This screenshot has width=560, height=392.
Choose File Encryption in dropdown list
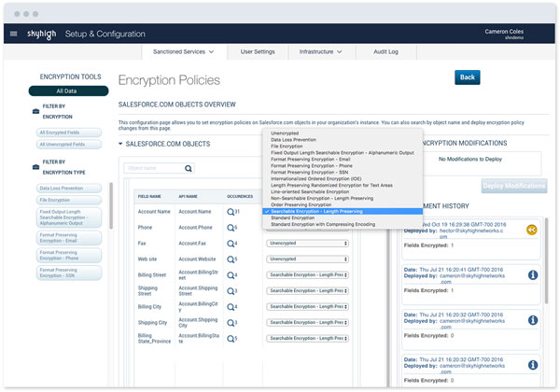click(343, 146)
